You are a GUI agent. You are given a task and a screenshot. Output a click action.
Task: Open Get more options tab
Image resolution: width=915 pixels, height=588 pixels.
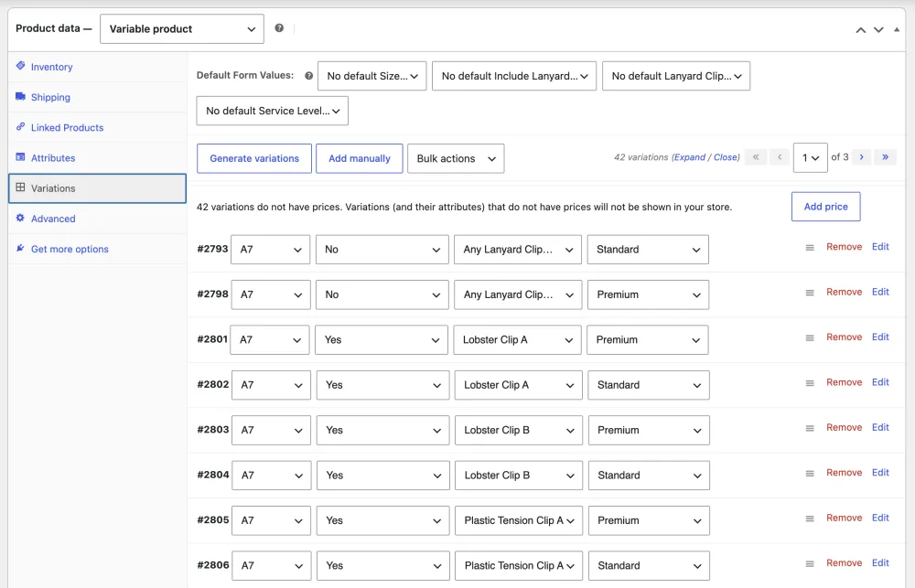(98, 249)
